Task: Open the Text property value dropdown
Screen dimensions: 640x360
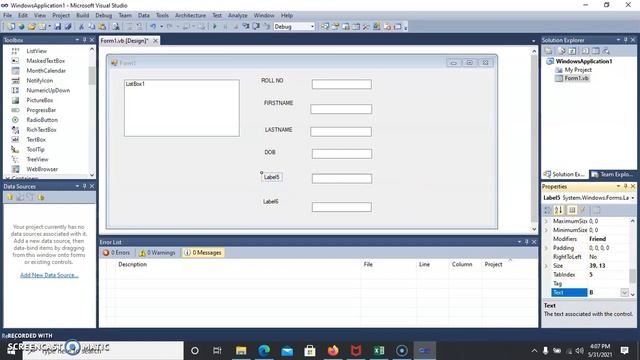Action: tap(624, 292)
